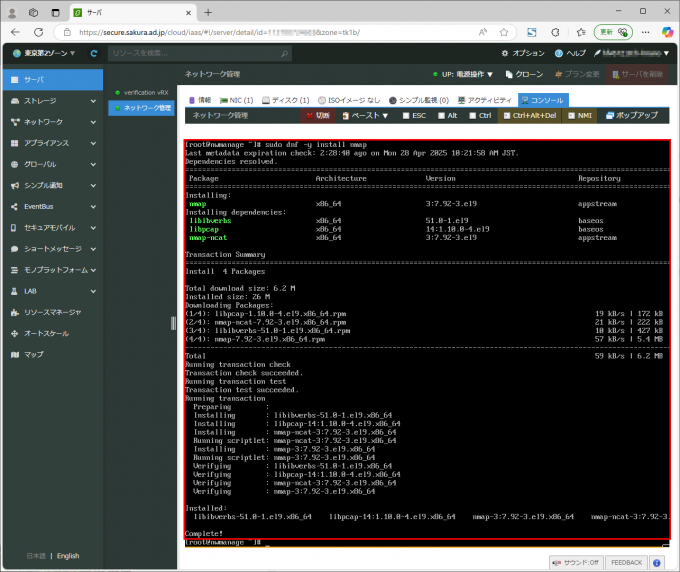The width and height of the screenshot is (680, 572).
Task: Click the アプライアンス icon
Action: (x=15, y=143)
